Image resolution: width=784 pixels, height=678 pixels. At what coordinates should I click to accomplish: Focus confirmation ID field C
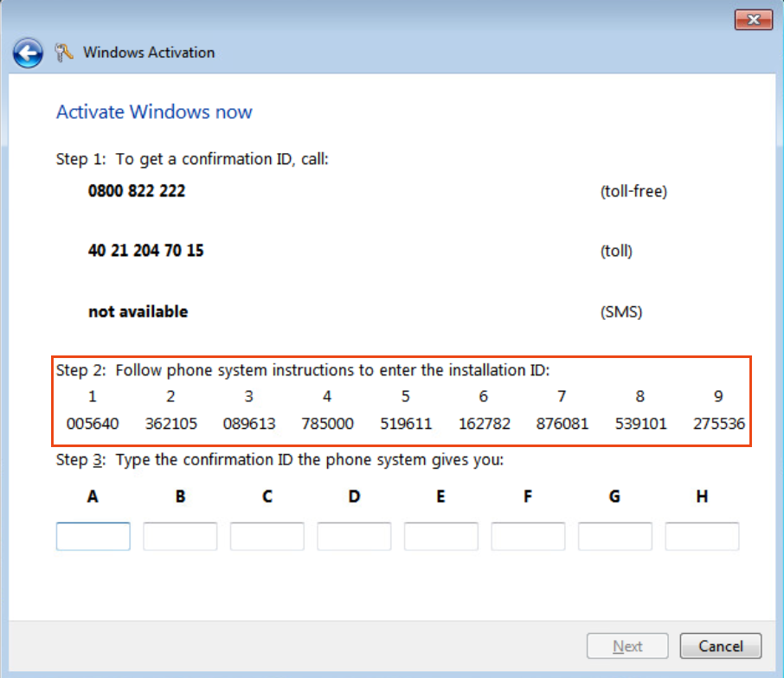267,536
